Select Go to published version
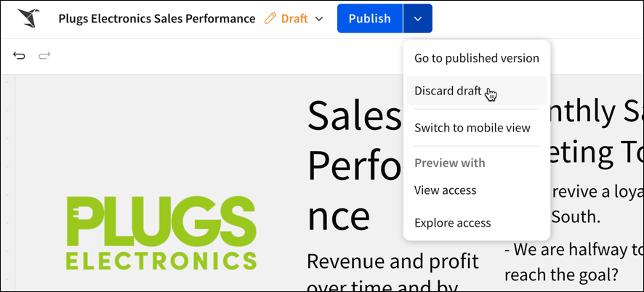The image size is (644, 292). (476, 58)
